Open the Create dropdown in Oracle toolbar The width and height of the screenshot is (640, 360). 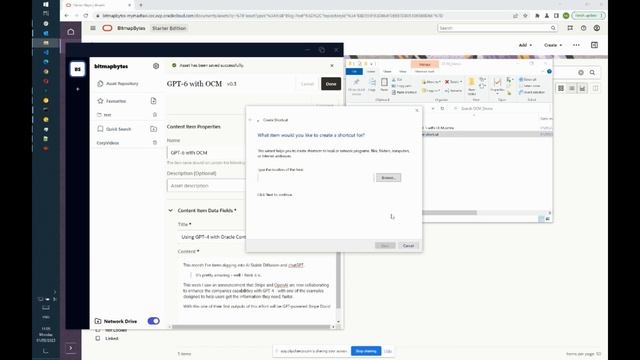[553, 45]
